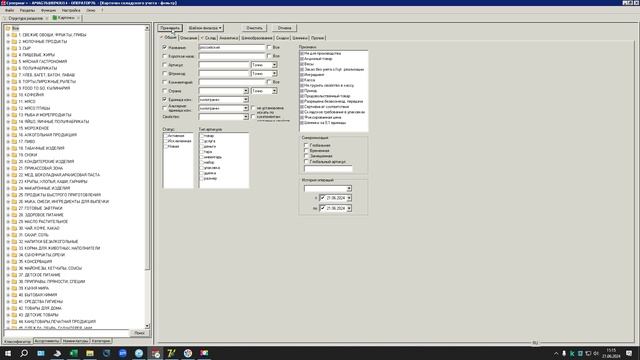Click the folder icon of 19. СНЭКИ
This screenshot has width=640, height=360.
click(14, 155)
